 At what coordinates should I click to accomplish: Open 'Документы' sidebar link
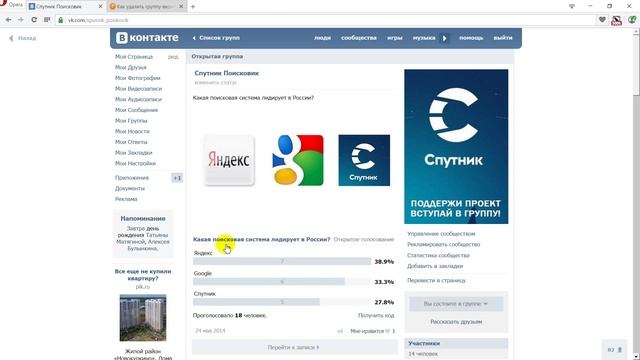click(x=130, y=188)
